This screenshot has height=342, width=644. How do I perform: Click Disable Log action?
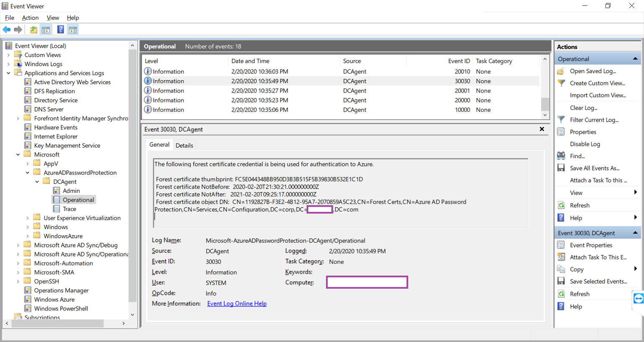585,144
